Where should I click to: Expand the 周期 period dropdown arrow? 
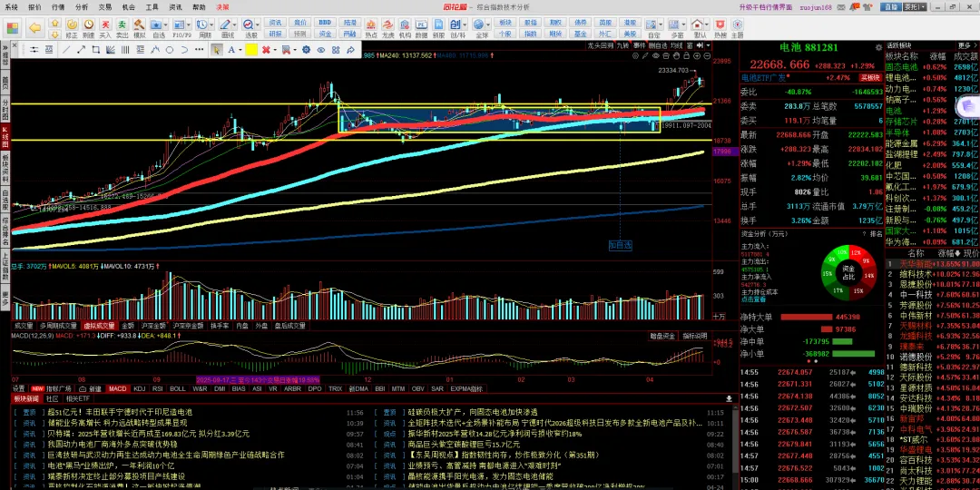click(x=211, y=24)
